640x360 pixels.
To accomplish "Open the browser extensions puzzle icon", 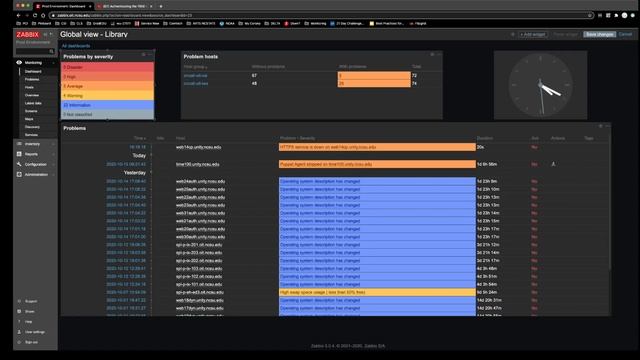I will click(616, 16).
